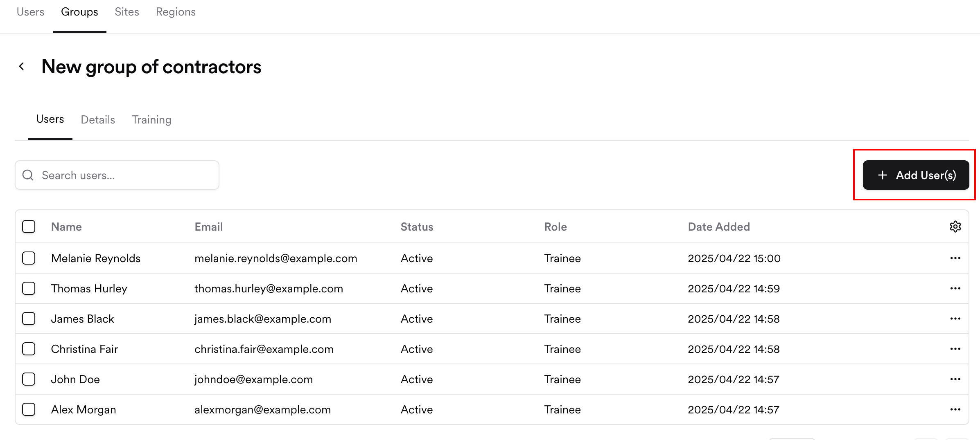This screenshot has height=440, width=980.
Task: Open more options for James Black
Action: pos(955,319)
